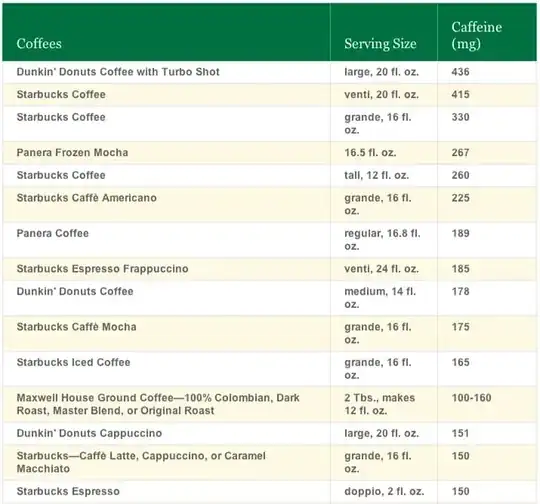Click the caffeine value 189
Viewport: 540px width, 504px height.
(x=460, y=234)
